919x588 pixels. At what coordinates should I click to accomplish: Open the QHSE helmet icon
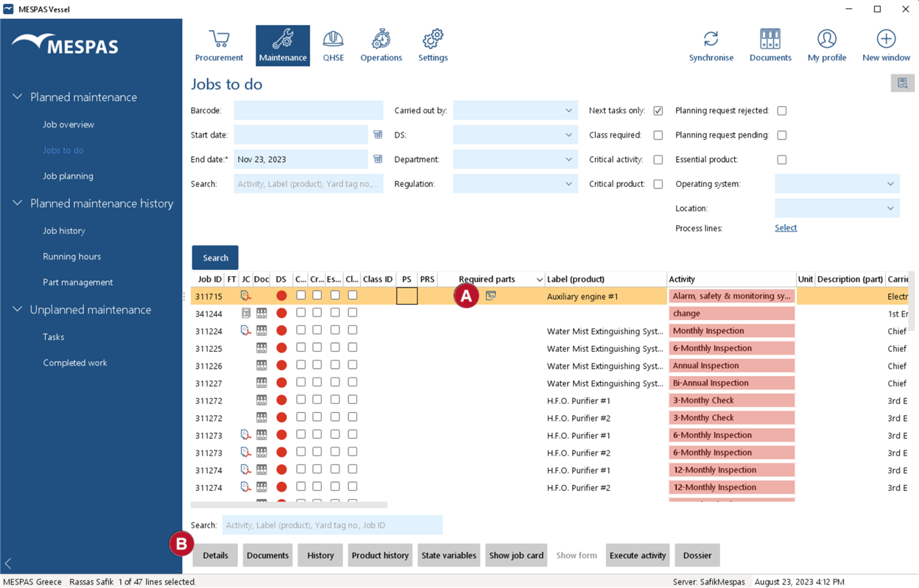[x=333, y=38]
